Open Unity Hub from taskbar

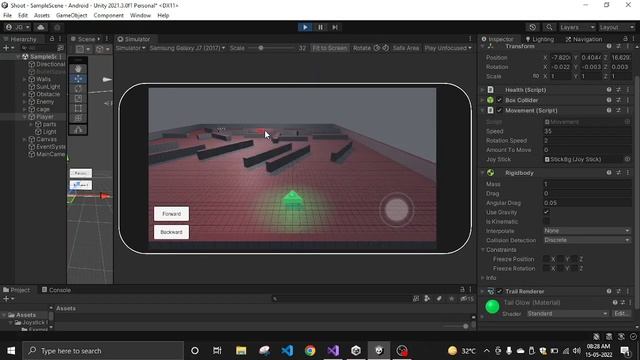pos(356,351)
